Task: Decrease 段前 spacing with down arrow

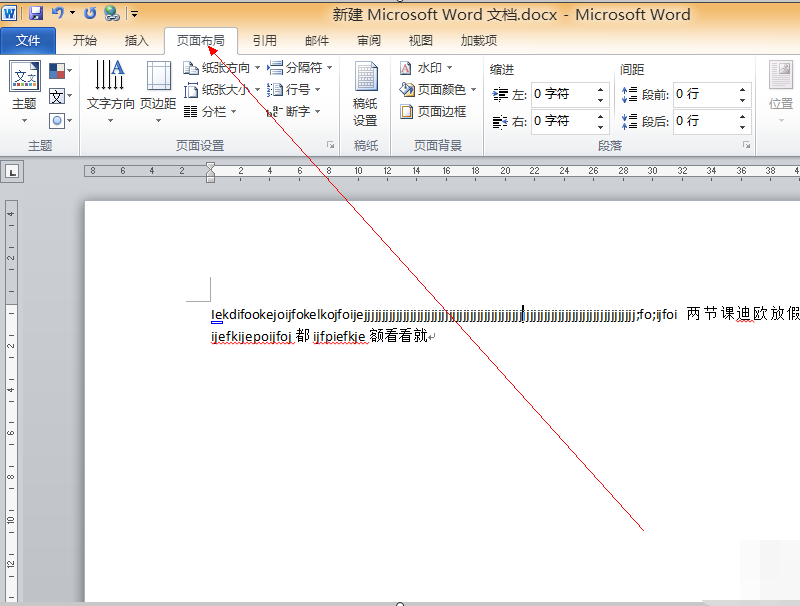Action: pos(742,100)
